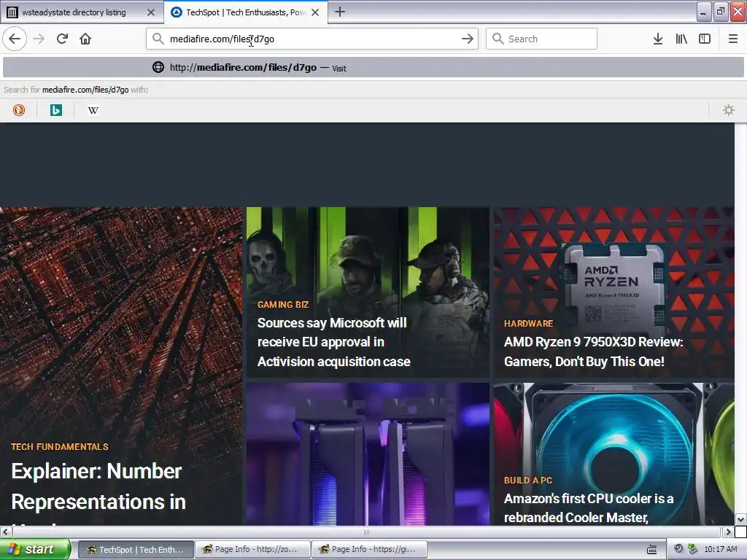Close the wsteadystate directory listing tab
The width and height of the screenshot is (747, 560).
[x=150, y=12]
